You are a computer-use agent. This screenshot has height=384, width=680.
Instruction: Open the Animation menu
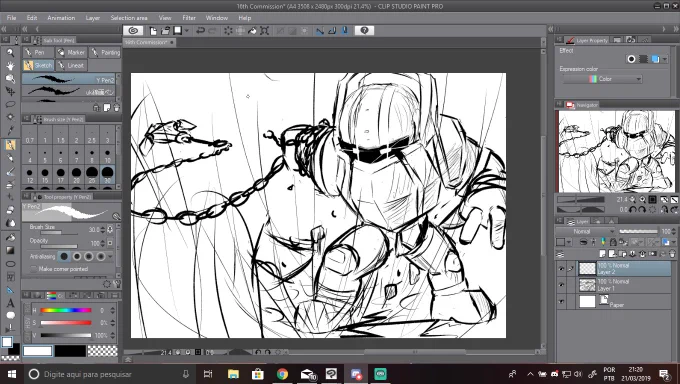coord(61,18)
